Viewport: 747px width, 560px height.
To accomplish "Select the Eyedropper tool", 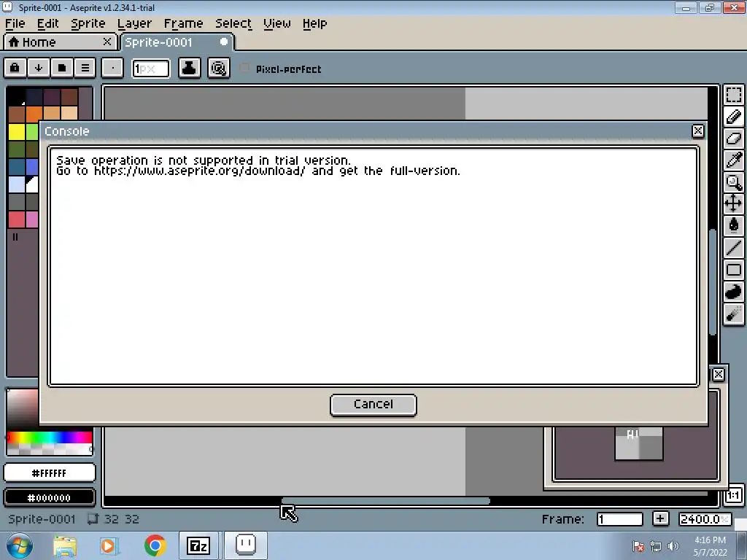I will point(734,160).
